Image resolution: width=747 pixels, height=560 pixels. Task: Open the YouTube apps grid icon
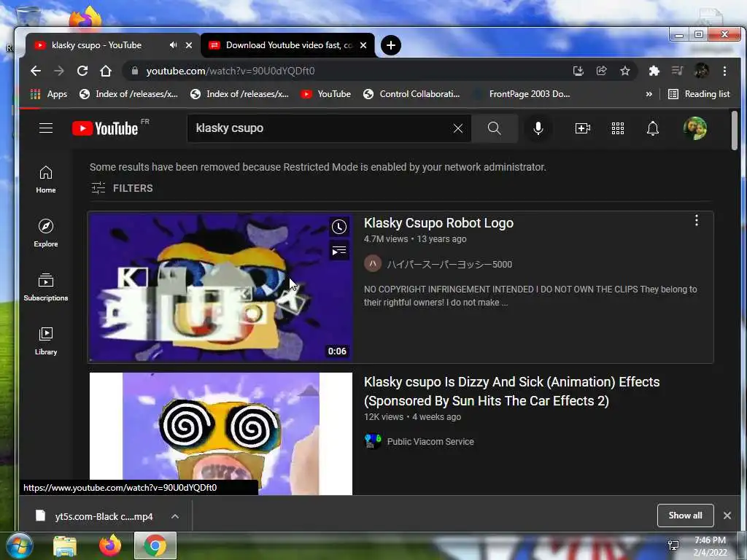point(617,128)
